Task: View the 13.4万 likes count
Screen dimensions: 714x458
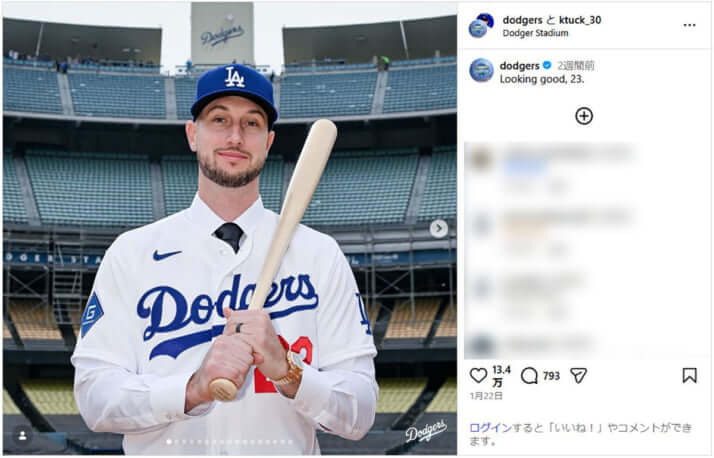Action: coord(501,375)
